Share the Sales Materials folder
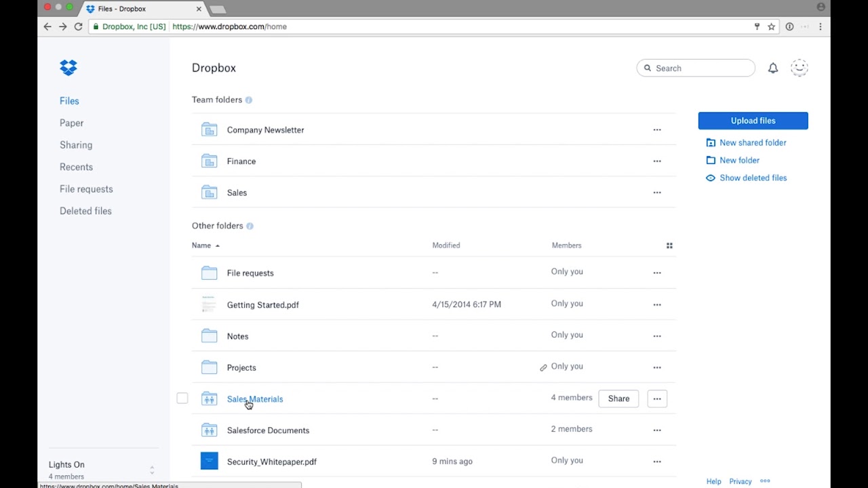This screenshot has height=488, width=868. (x=618, y=399)
